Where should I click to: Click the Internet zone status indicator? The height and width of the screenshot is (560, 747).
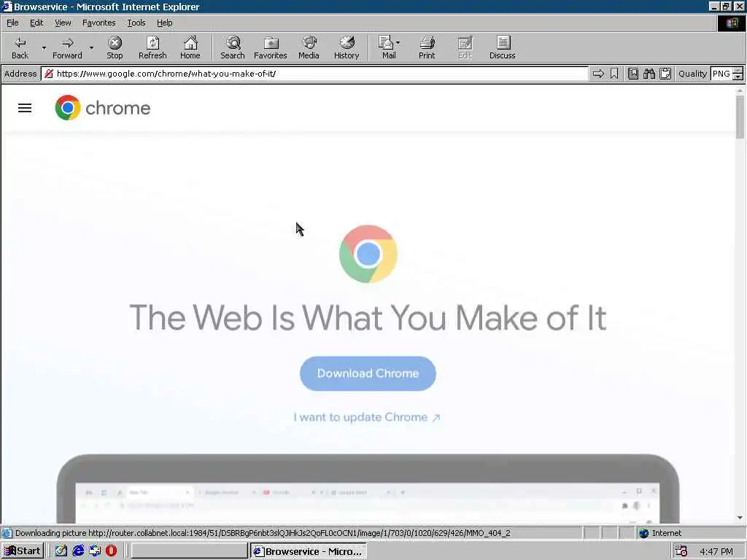tap(660, 533)
